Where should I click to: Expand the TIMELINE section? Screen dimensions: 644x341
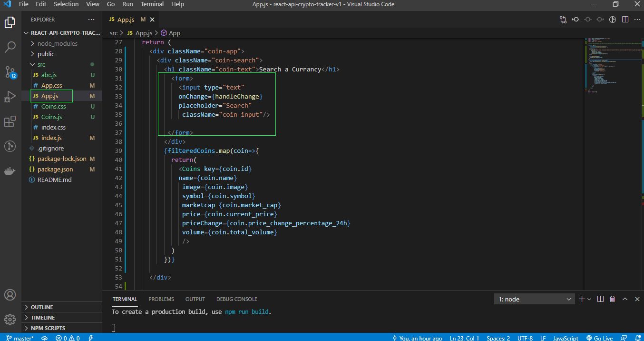(62, 318)
